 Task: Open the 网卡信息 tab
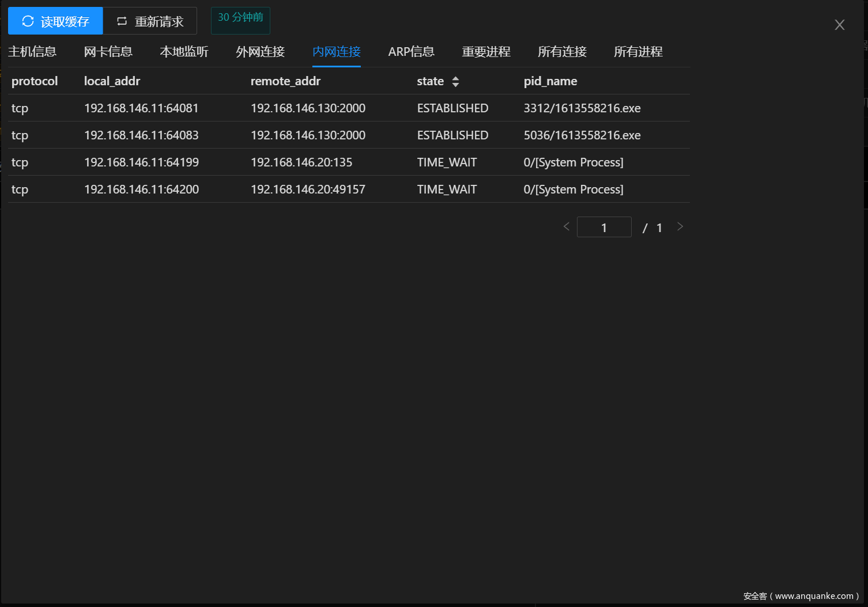tap(108, 52)
